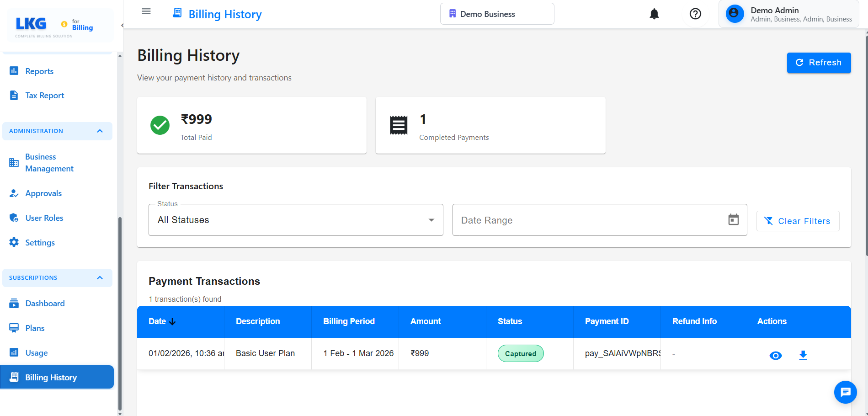This screenshot has height=416, width=868.
Task: Click the Business Management building icon
Action: point(14,162)
